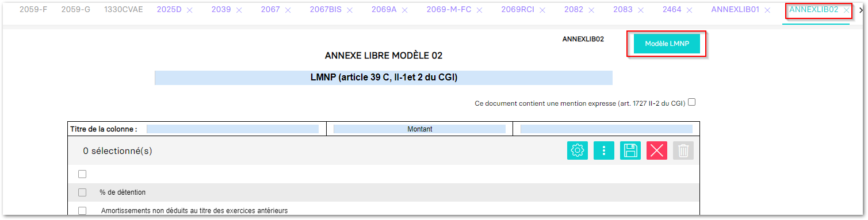Viewport: 868px width, 220px height.
Task: Cancel with the red X icon
Action: tap(657, 150)
